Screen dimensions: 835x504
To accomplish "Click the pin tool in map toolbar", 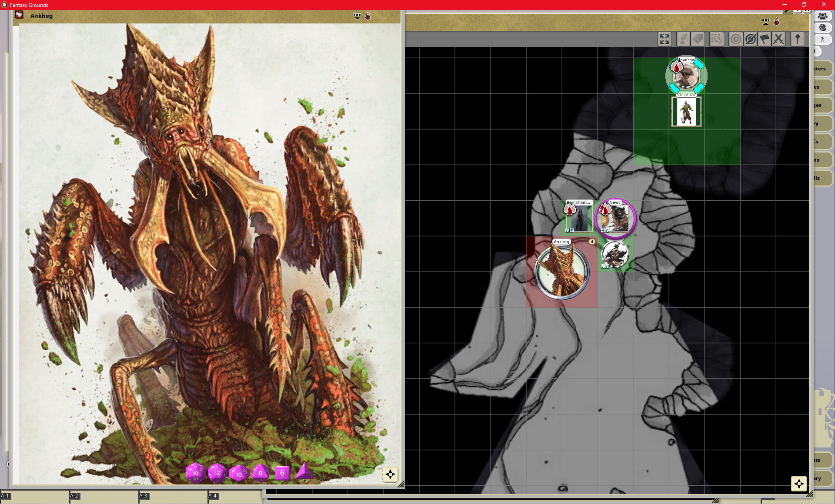I will click(798, 39).
